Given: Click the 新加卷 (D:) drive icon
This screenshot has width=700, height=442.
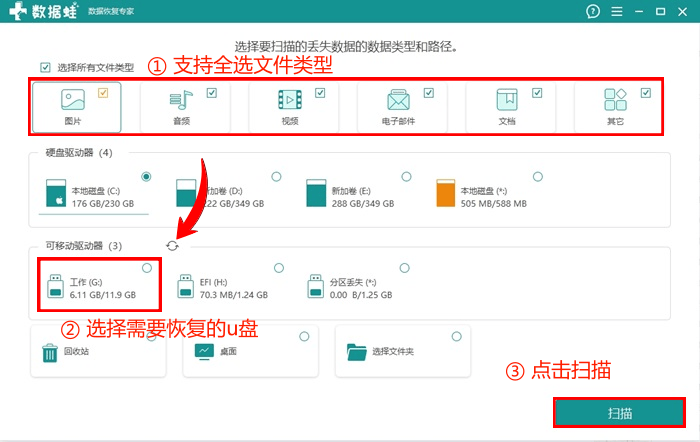Looking at the screenshot, I should coord(186,193).
